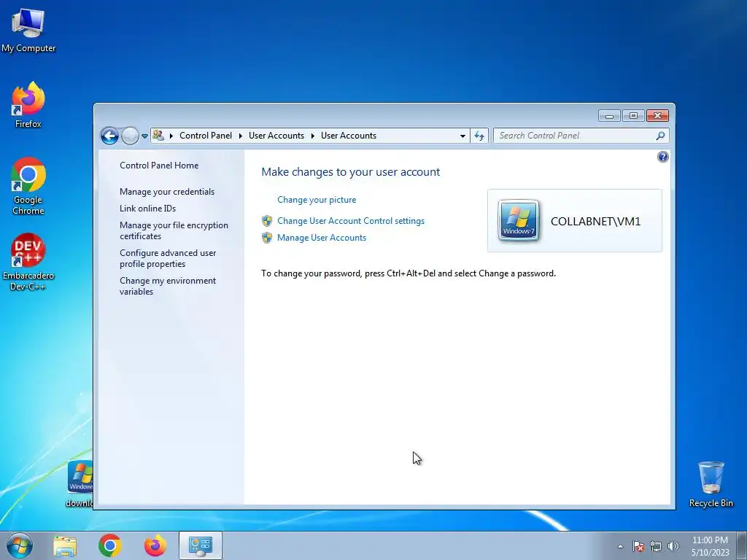Launch Firefox from desktop shortcut

(28, 105)
